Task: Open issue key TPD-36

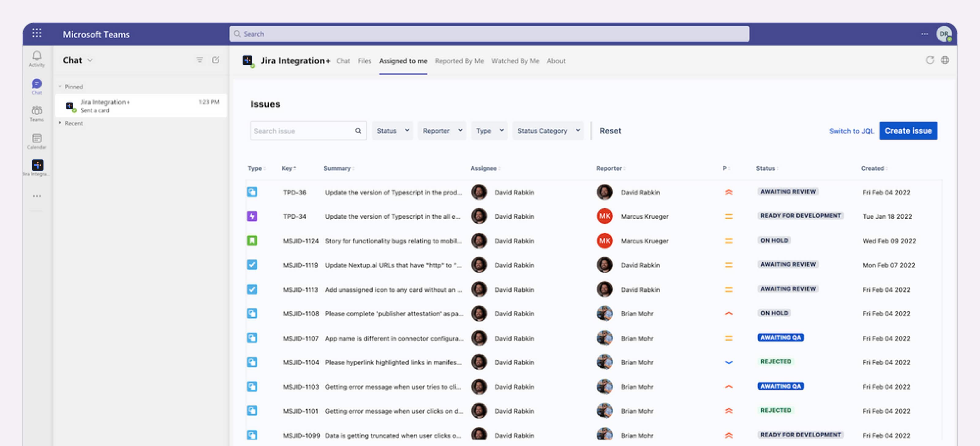Action: [x=294, y=192]
